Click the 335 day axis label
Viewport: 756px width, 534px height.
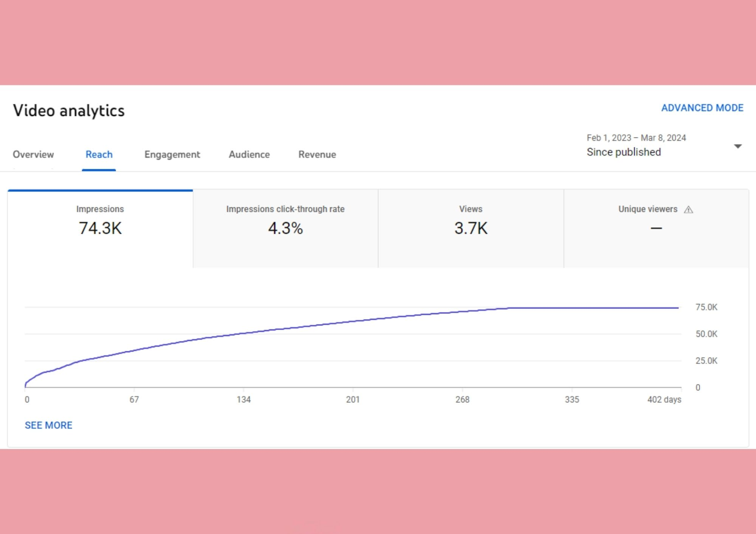point(572,400)
